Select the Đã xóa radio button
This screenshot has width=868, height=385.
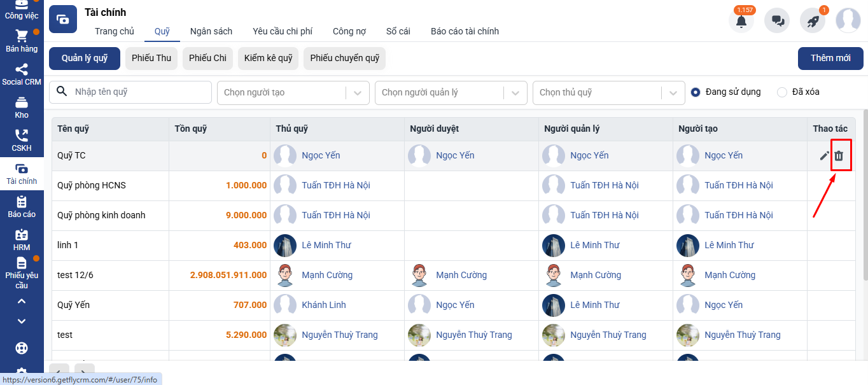click(x=782, y=92)
